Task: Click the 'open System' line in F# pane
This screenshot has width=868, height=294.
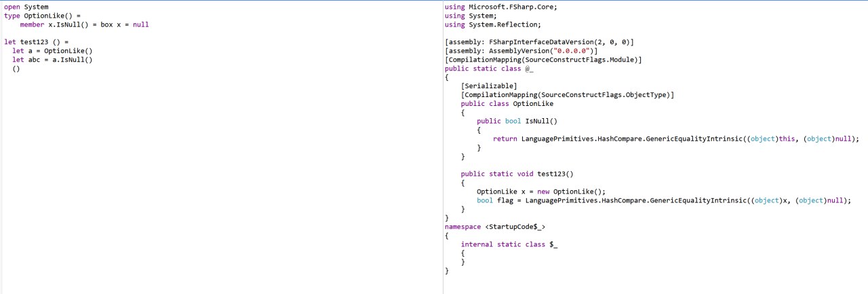Action: coord(26,7)
